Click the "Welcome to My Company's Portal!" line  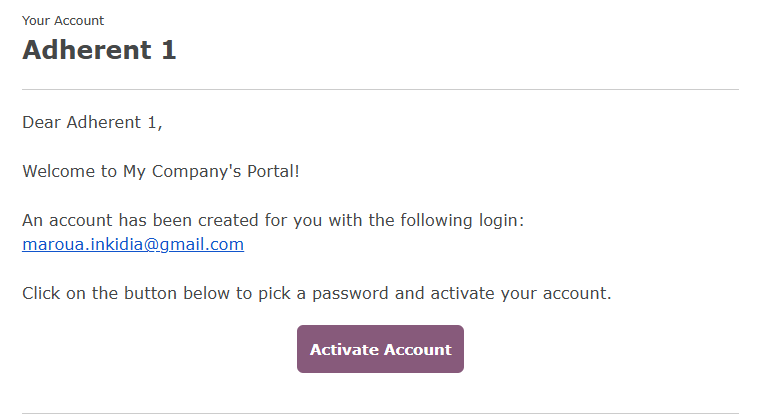[x=161, y=171]
